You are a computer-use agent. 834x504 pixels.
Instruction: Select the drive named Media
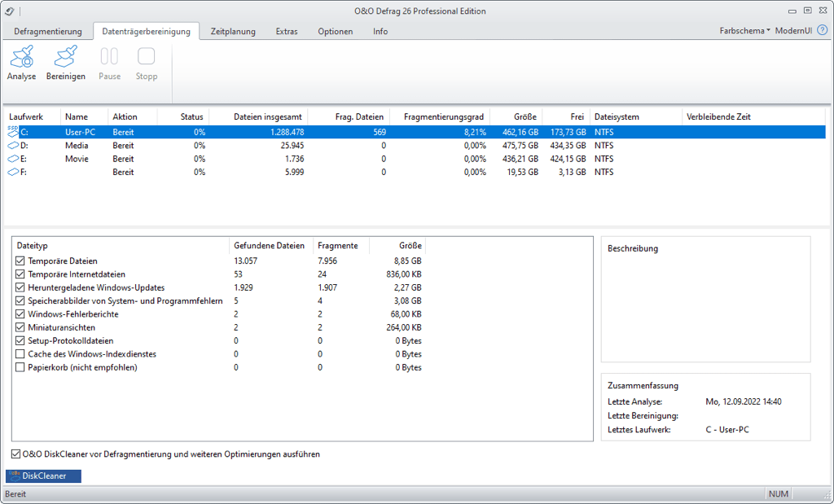tap(77, 145)
